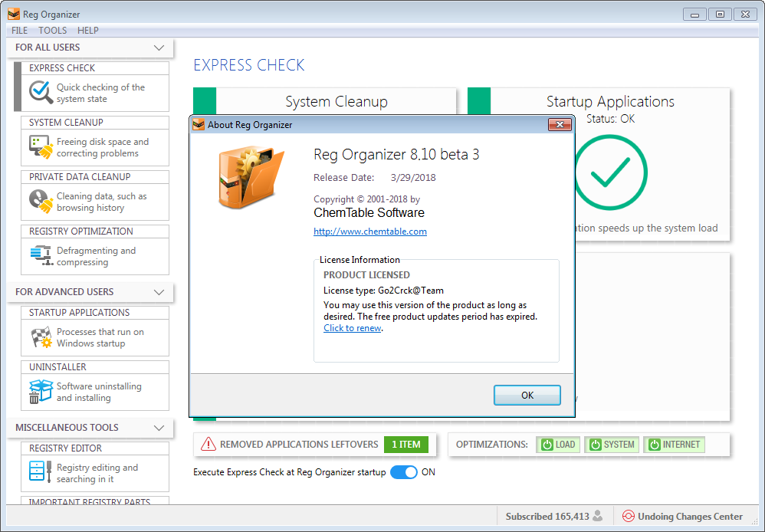Click the Uninstaller box and trash icon
The image size is (765, 532).
tap(41, 392)
